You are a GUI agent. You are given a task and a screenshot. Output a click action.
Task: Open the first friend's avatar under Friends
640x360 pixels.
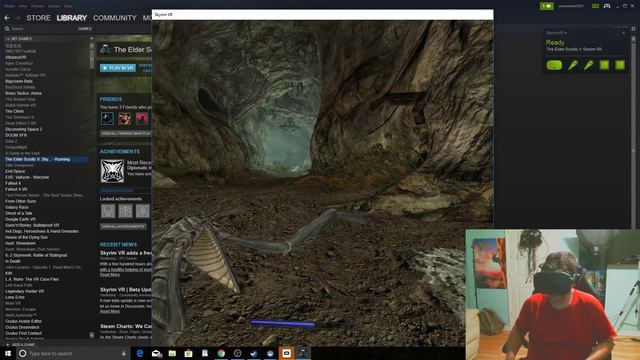tap(107, 119)
